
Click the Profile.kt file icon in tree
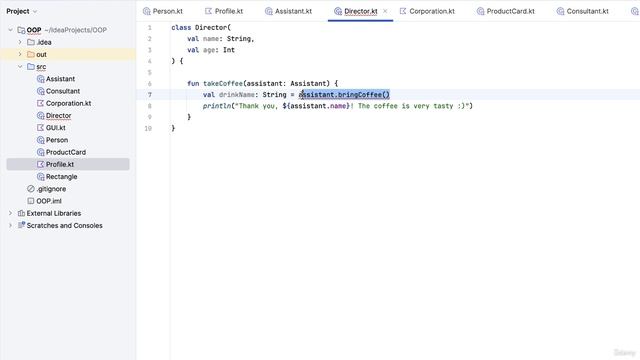pos(40,164)
